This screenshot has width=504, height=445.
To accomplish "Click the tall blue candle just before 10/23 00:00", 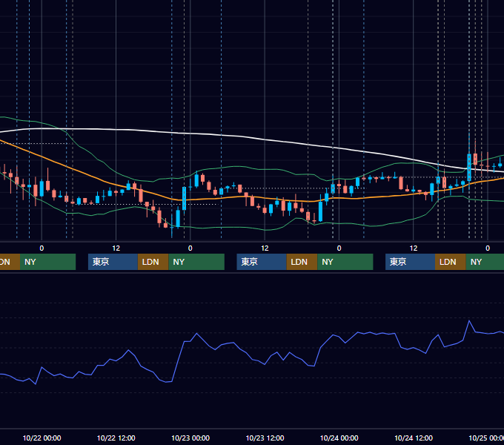I will [x=184, y=198].
